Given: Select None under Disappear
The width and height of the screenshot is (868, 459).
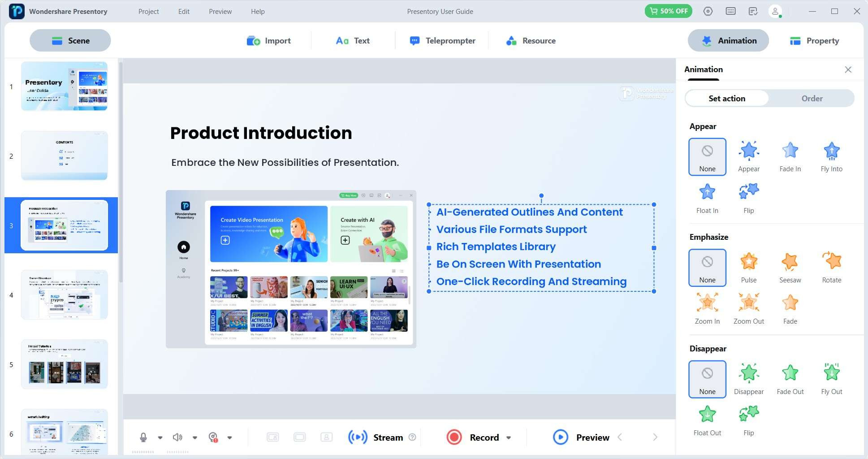Looking at the screenshot, I should 707,379.
